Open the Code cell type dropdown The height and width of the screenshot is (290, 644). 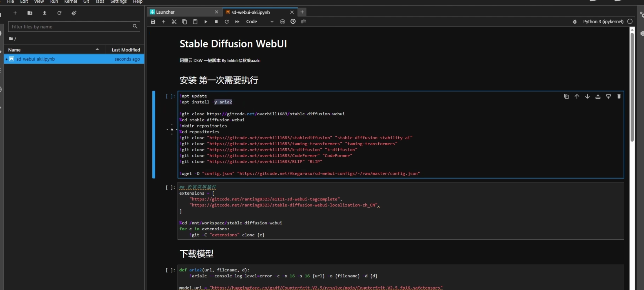click(260, 21)
